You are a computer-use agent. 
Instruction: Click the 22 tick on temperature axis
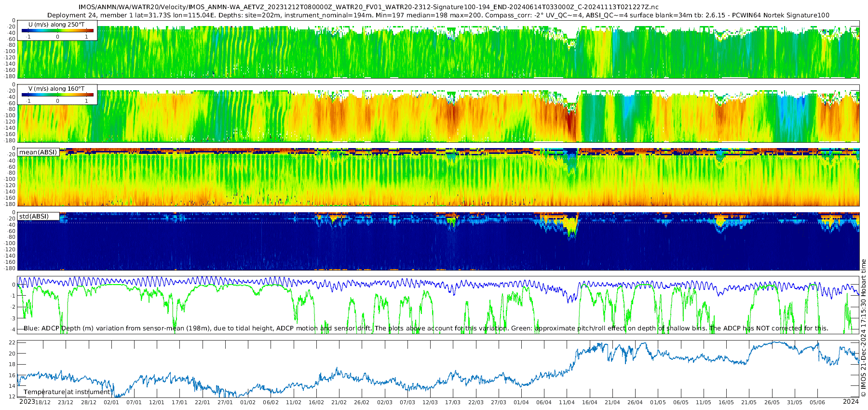pos(13,343)
